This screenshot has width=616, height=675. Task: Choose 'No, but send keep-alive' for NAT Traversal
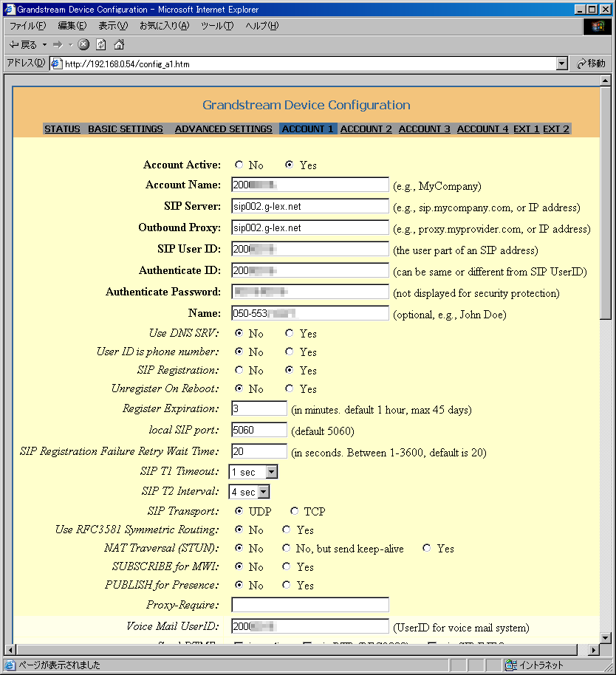coord(287,549)
